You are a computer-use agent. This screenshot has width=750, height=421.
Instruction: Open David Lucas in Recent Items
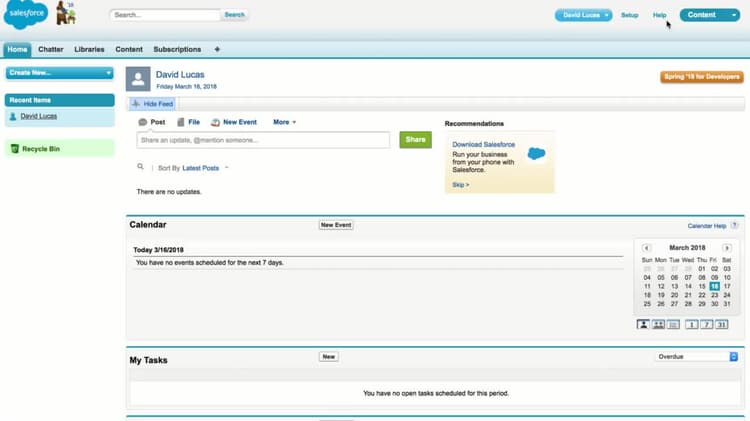pyautogui.click(x=39, y=116)
